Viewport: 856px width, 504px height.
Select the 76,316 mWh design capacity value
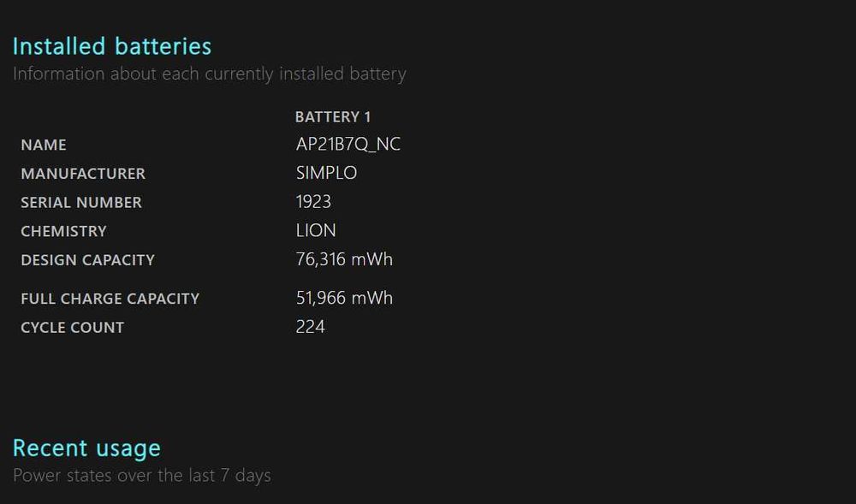click(x=344, y=259)
